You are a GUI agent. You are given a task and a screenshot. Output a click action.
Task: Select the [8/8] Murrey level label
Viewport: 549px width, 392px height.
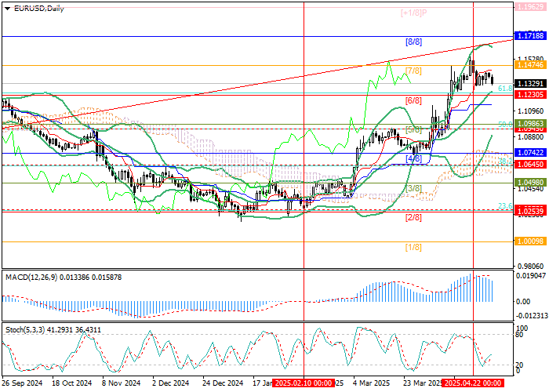click(x=414, y=42)
